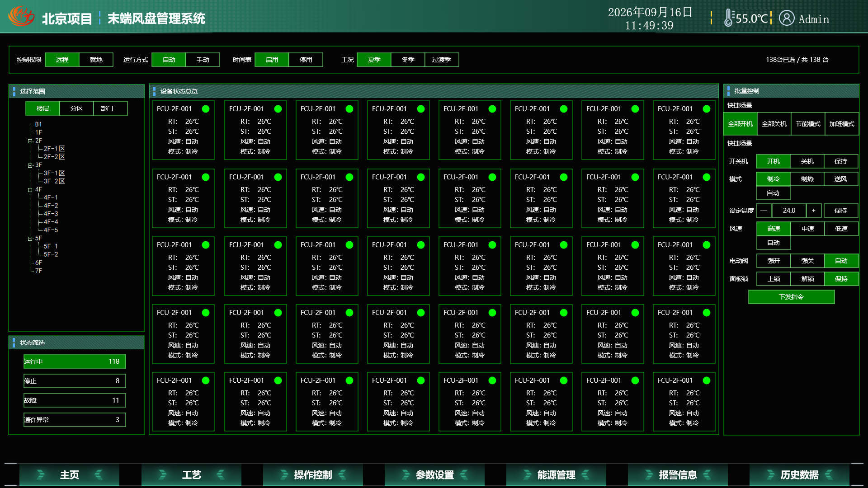Click the 下发指令 send command button

[791, 297]
